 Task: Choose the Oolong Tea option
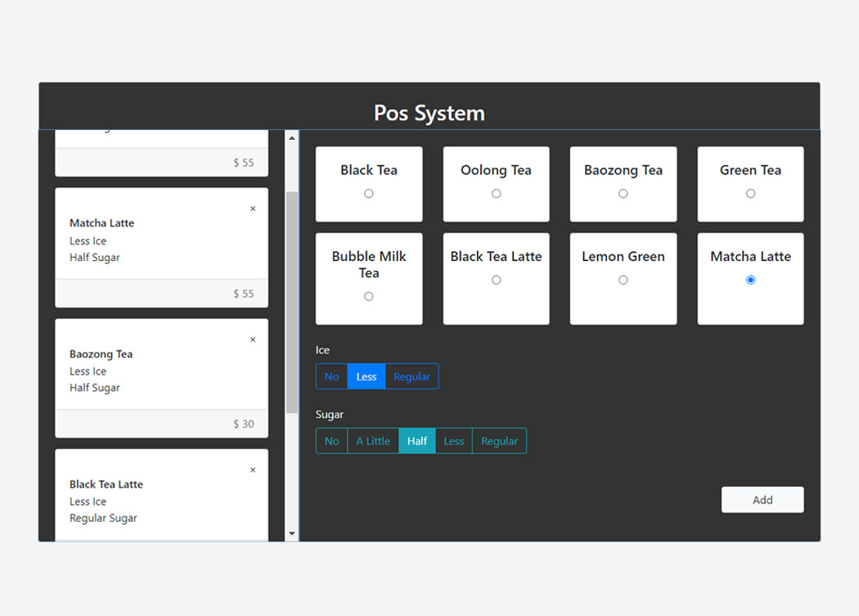(x=496, y=194)
